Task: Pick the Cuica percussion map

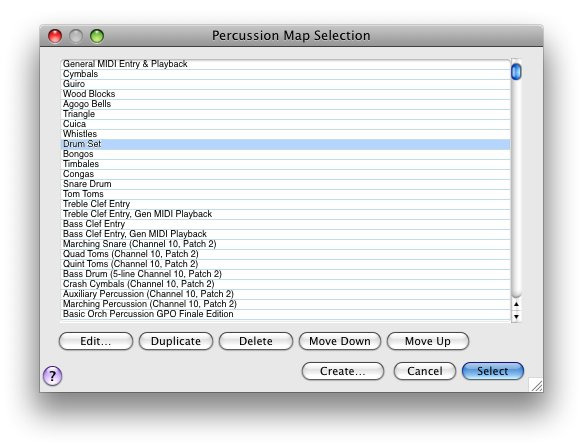Action: click(286, 125)
